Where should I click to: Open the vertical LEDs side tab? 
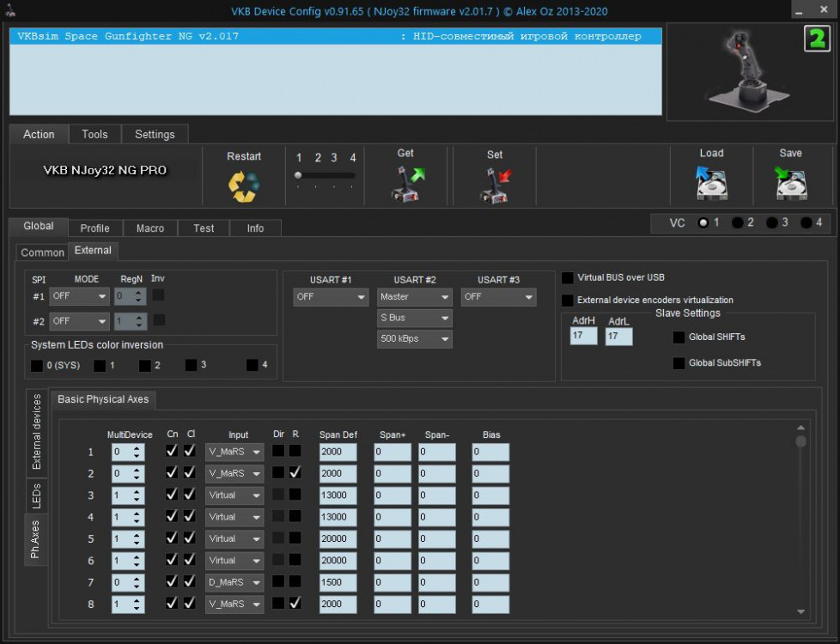click(x=36, y=495)
